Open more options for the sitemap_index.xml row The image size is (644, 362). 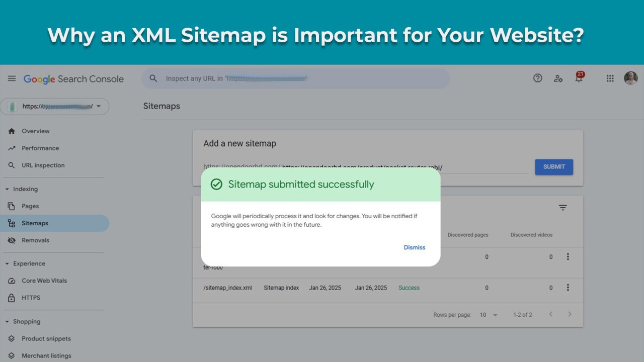click(x=568, y=288)
